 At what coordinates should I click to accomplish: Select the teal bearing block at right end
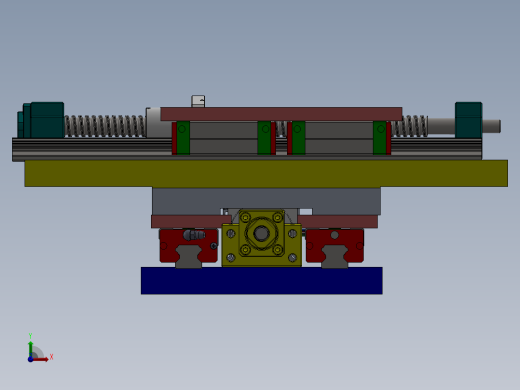[468, 120]
